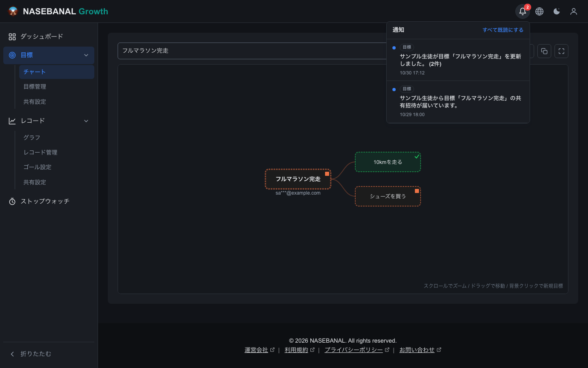The height and width of the screenshot is (368, 588).
Task: Open グラフ under レコード
Action: (x=57, y=137)
